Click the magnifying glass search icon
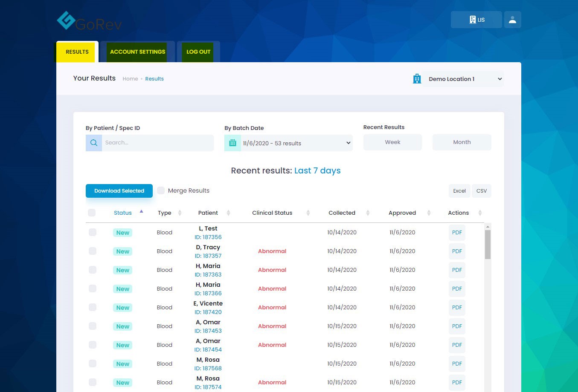 click(x=94, y=143)
